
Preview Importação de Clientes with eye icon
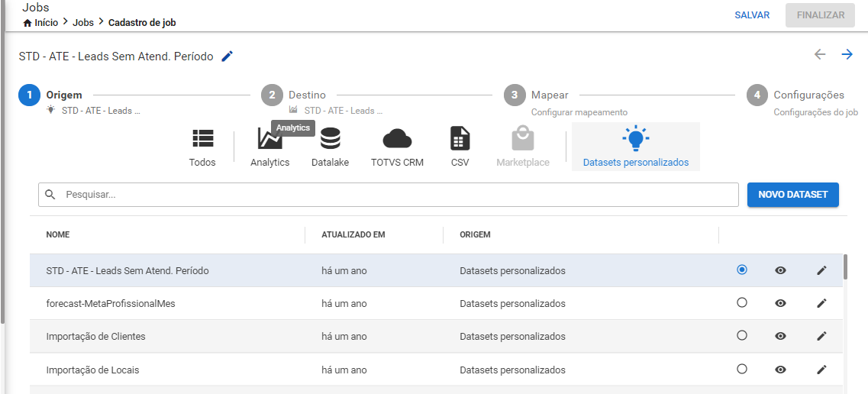click(x=780, y=336)
